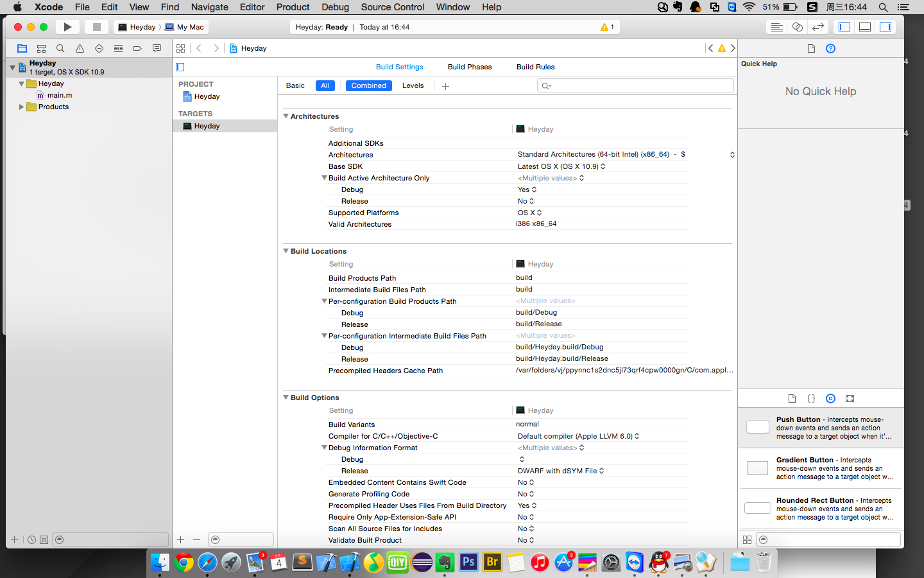Open the Source Control menu

[393, 7]
